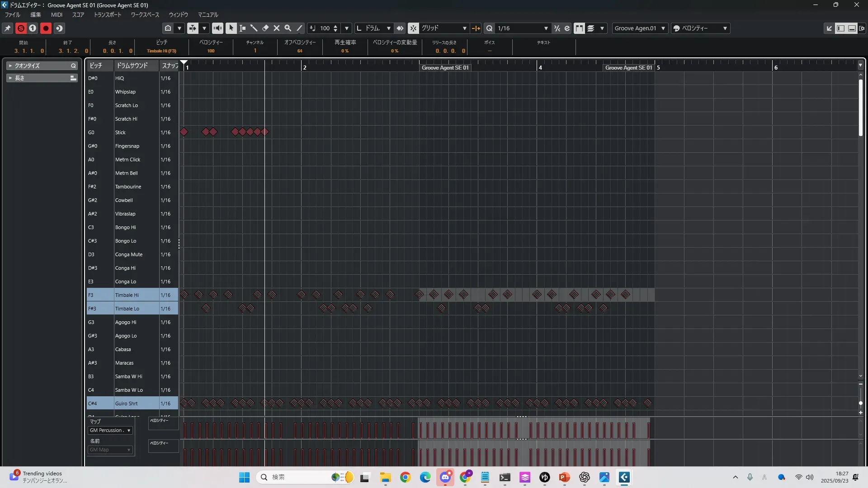Select the Erase tool
Screen dimensions: 868x488
click(265, 28)
